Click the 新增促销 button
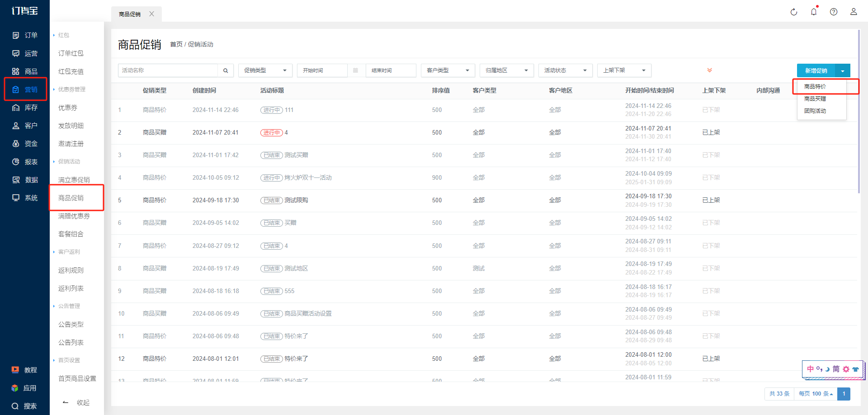Viewport: 868px width, 415px height. tap(816, 70)
